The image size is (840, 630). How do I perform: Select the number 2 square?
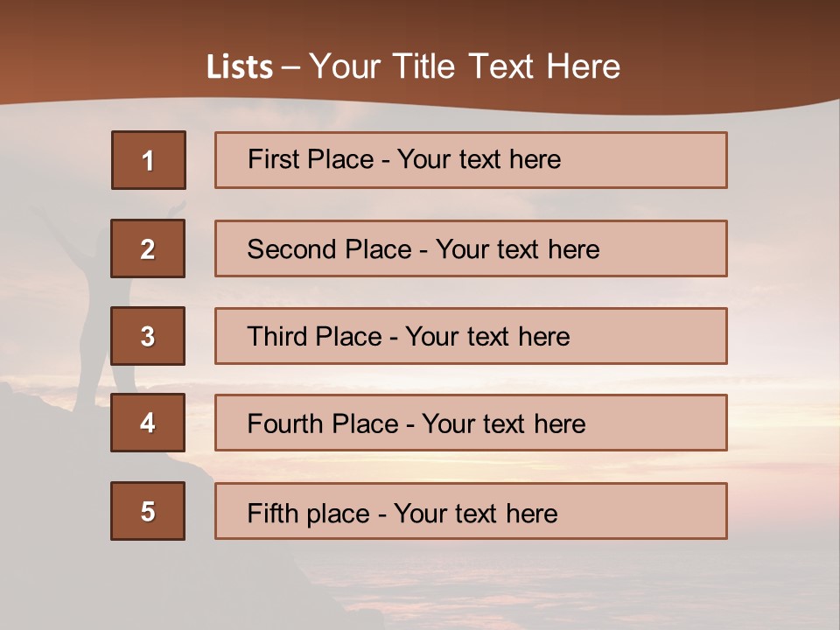tap(148, 248)
